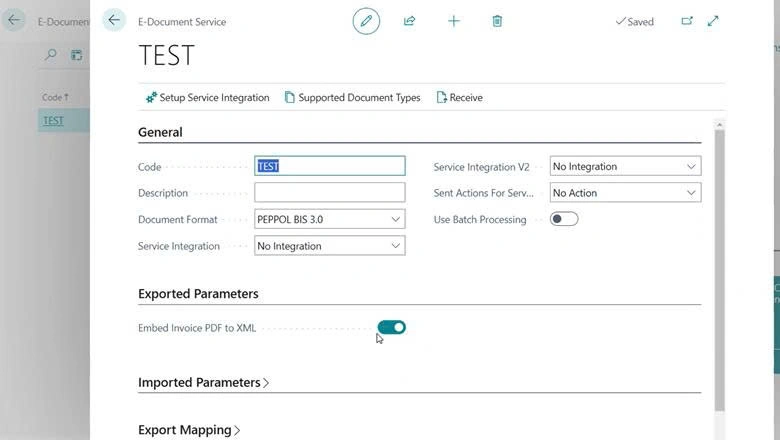Image resolution: width=780 pixels, height=440 pixels.
Task: Click the trash delete icon
Action: pos(497,21)
